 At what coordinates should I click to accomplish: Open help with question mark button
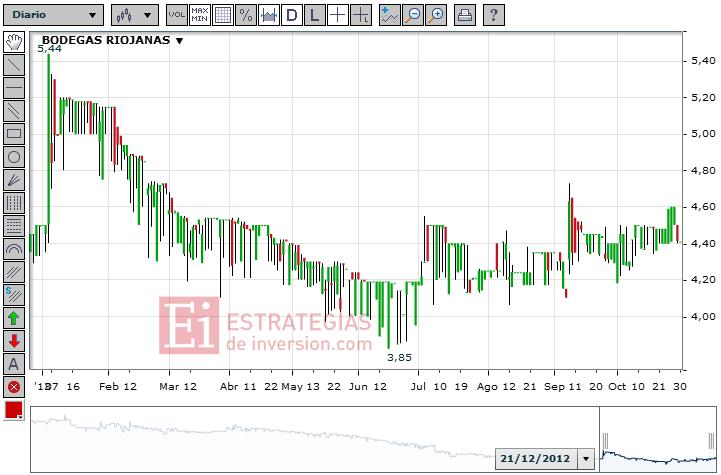493,15
